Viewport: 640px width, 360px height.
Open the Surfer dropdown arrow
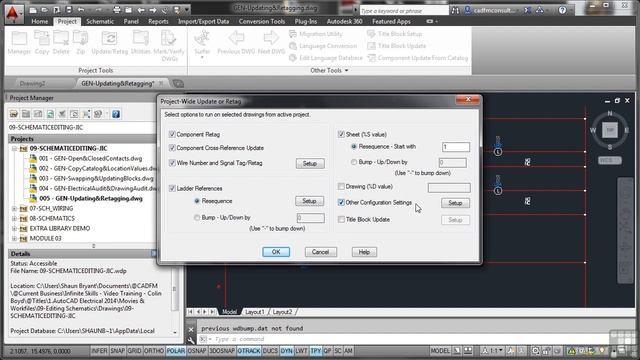point(202,58)
